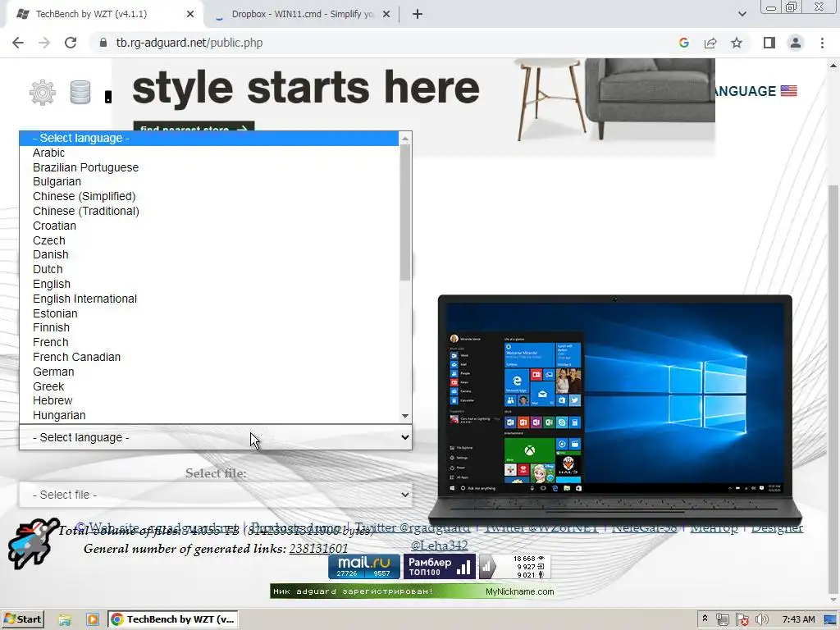Choose Finnish from the list
The height and width of the screenshot is (630, 840).
pyautogui.click(x=209, y=327)
